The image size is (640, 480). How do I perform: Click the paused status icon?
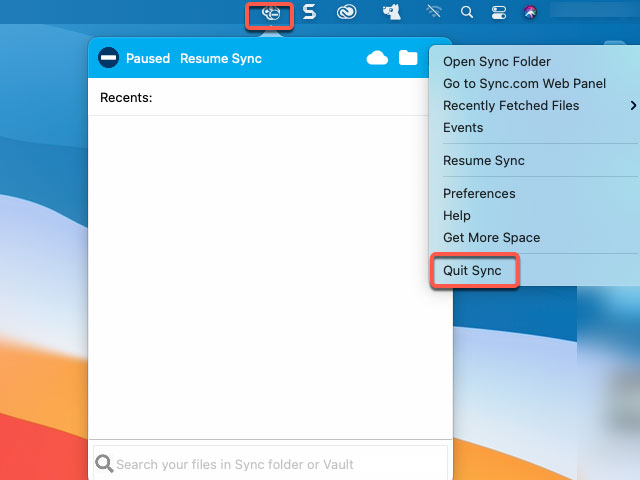108,58
